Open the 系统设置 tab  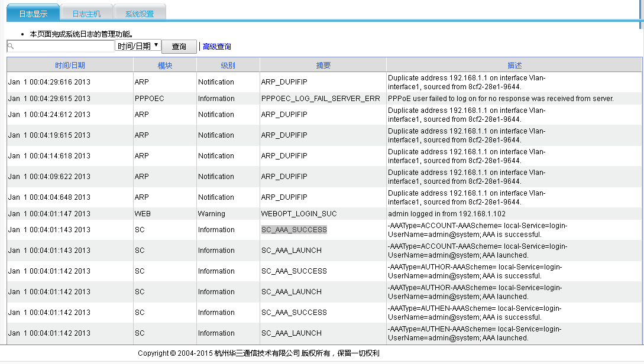[139, 14]
